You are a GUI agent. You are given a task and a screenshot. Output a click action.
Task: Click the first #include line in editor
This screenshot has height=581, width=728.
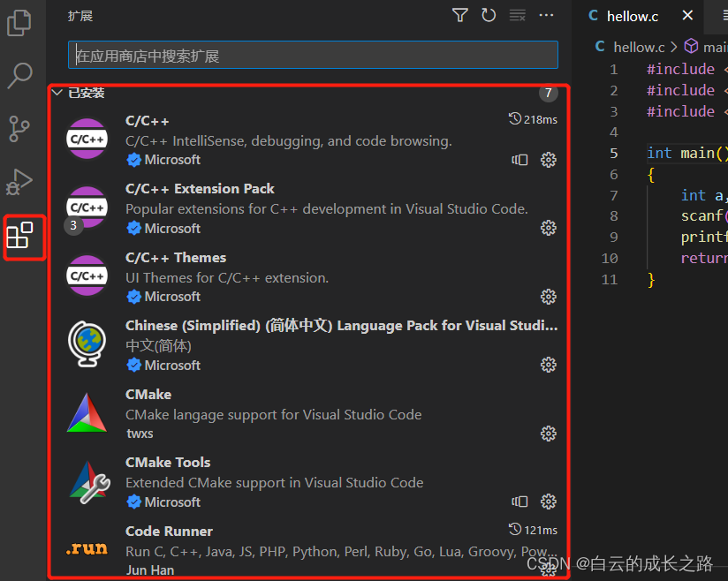[687, 69]
